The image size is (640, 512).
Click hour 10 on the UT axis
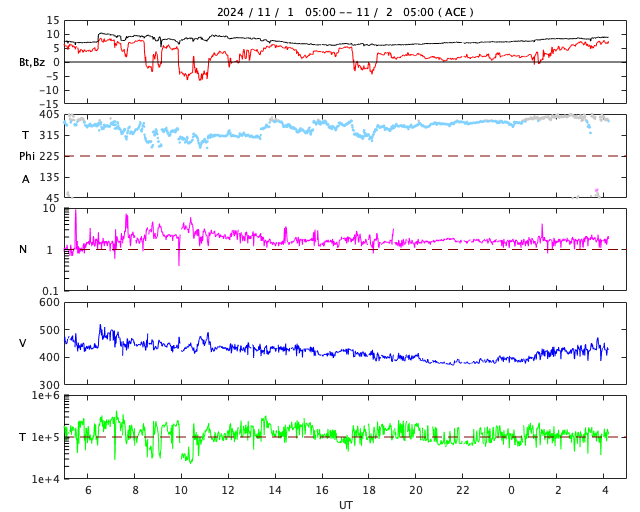(181, 490)
